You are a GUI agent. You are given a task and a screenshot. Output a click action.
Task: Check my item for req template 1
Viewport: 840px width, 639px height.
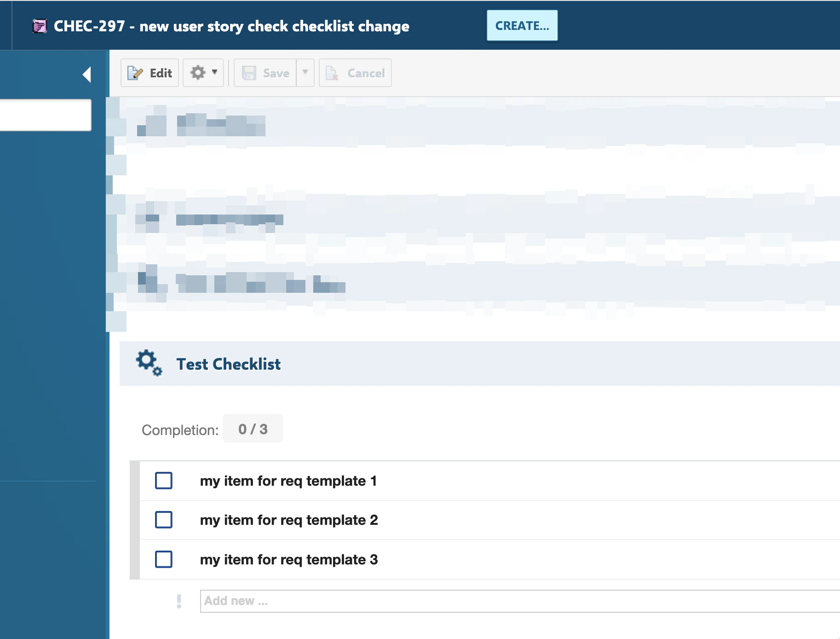click(x=163, y=481)
